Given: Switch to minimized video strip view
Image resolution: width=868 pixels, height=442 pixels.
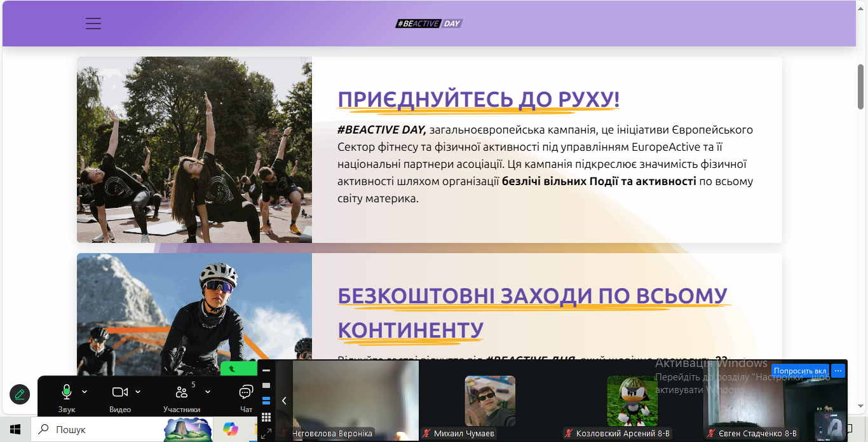Looking at the screenshot, I should tap(266, 370).
